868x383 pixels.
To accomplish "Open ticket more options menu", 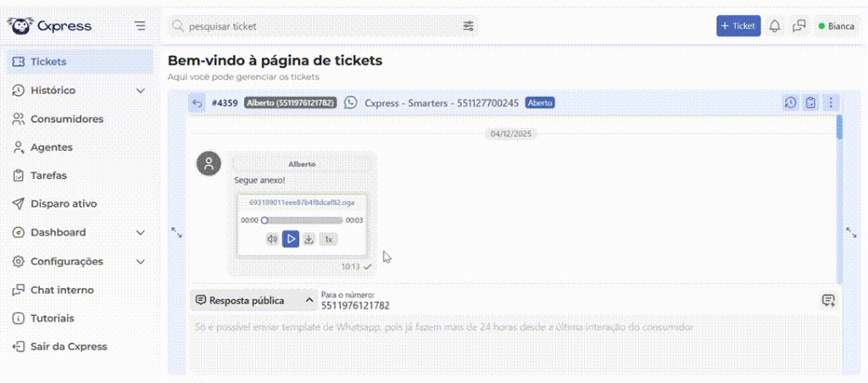I will point(831,103).
